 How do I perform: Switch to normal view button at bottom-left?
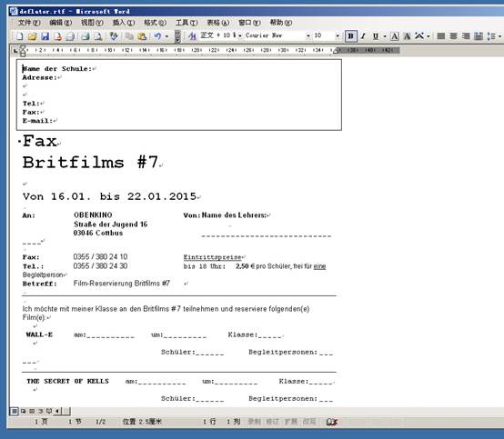coord(15,411)
